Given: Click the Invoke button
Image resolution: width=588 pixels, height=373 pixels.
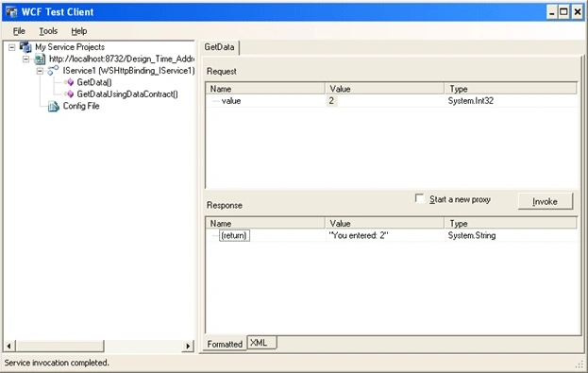Looking at the screenshot, I should 546,201.
